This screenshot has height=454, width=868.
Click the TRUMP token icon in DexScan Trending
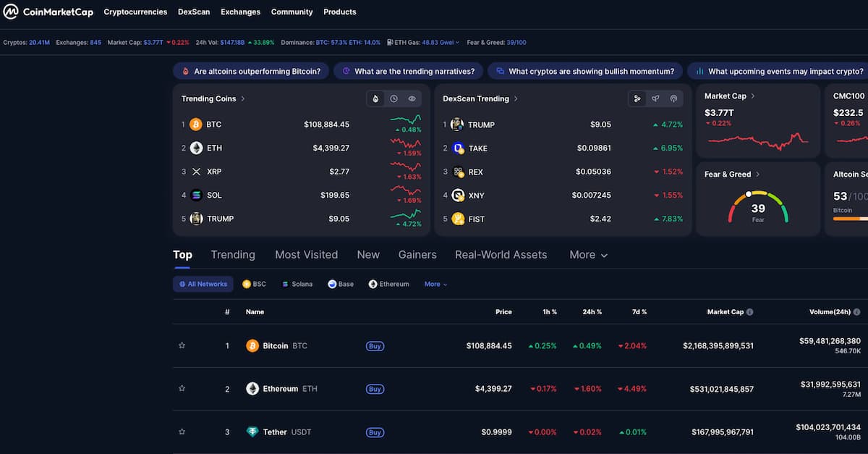tap(457, 125)
